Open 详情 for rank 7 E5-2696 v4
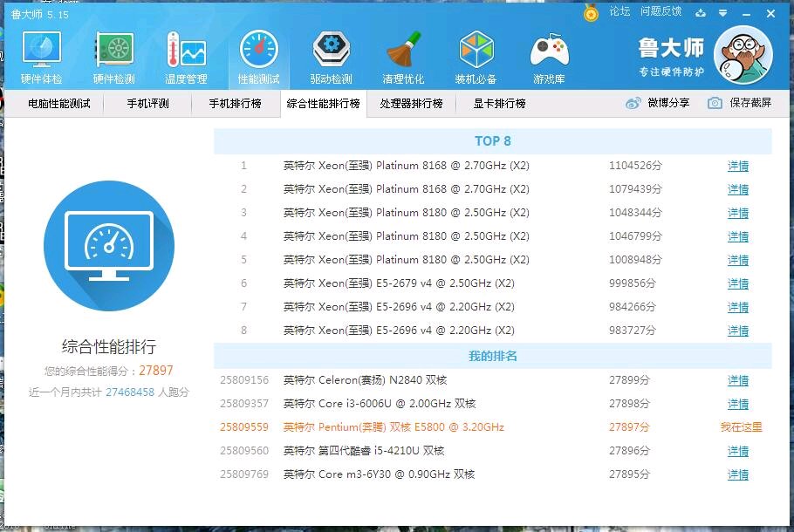 coord(738,307)
